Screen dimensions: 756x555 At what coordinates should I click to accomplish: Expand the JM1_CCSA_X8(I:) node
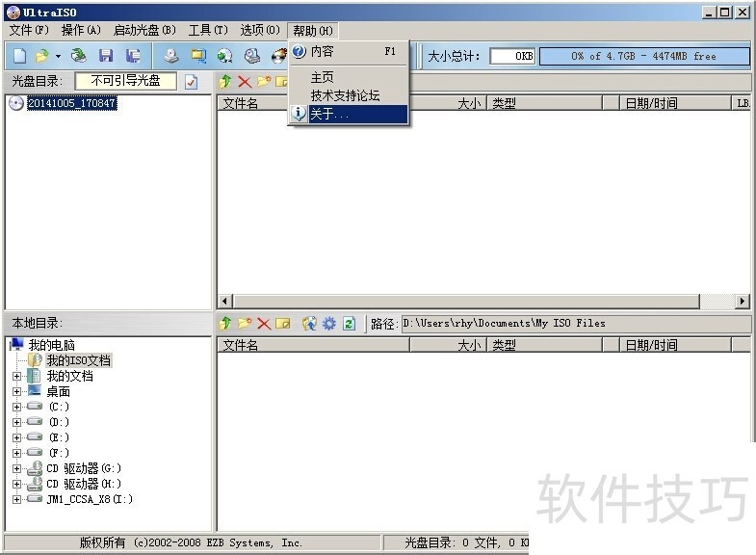coord(17,499)
